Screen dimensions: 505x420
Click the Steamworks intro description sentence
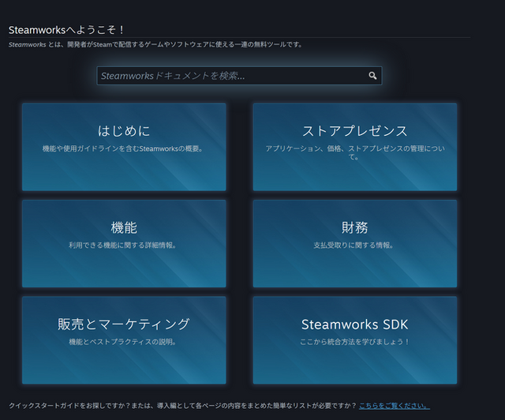[x=155, y=44]
